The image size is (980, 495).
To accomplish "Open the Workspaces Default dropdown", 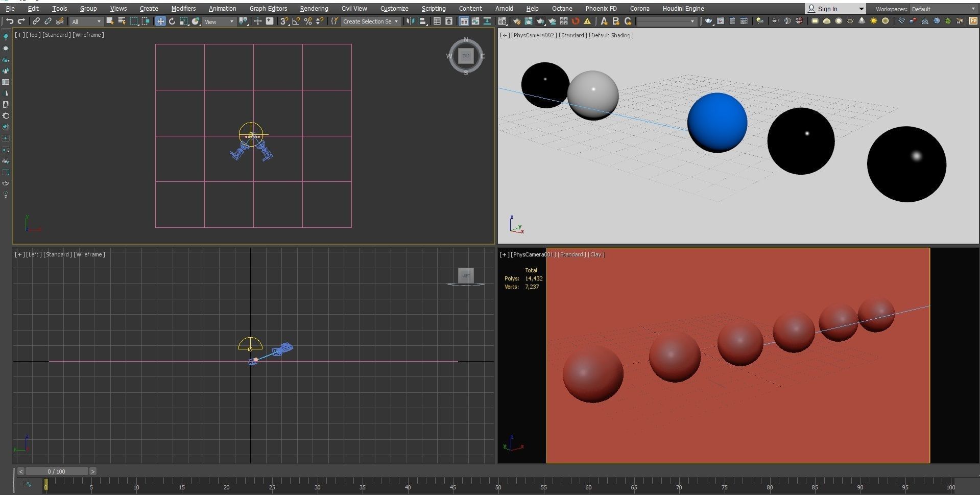I will 943,9.
